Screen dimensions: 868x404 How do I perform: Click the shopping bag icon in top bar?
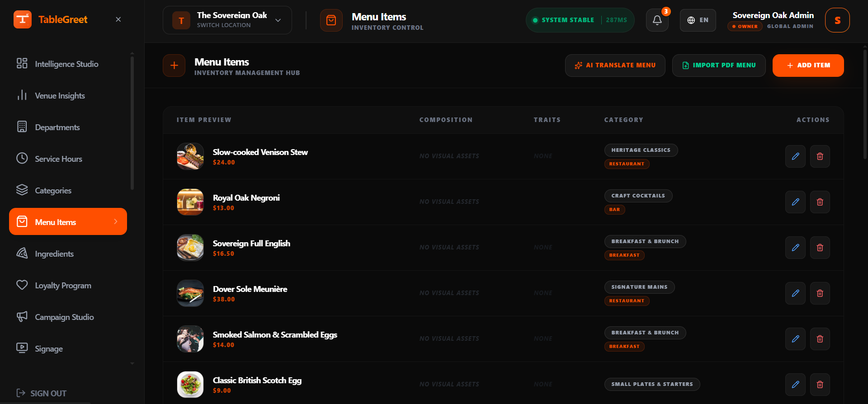[331, 20]
